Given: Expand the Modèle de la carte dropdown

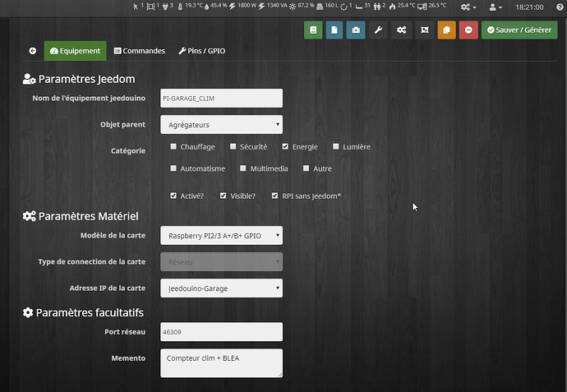Looking at the screenshot, I should coord(222,236).
